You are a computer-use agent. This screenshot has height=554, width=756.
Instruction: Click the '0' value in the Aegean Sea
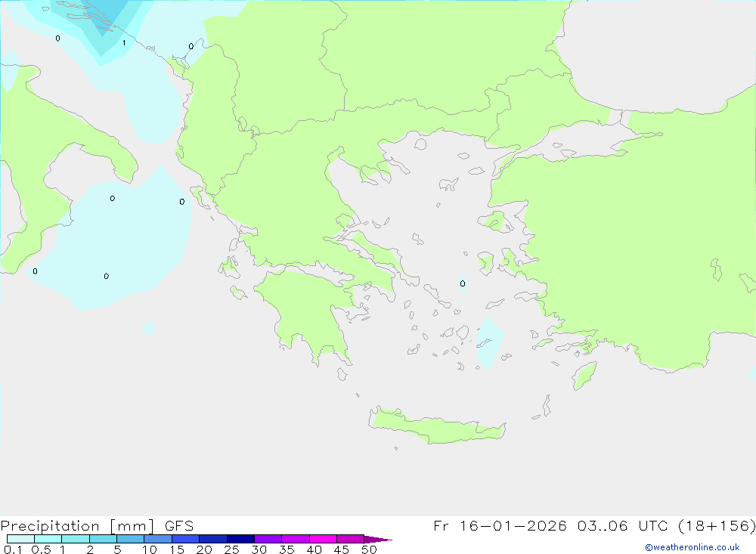463,283
